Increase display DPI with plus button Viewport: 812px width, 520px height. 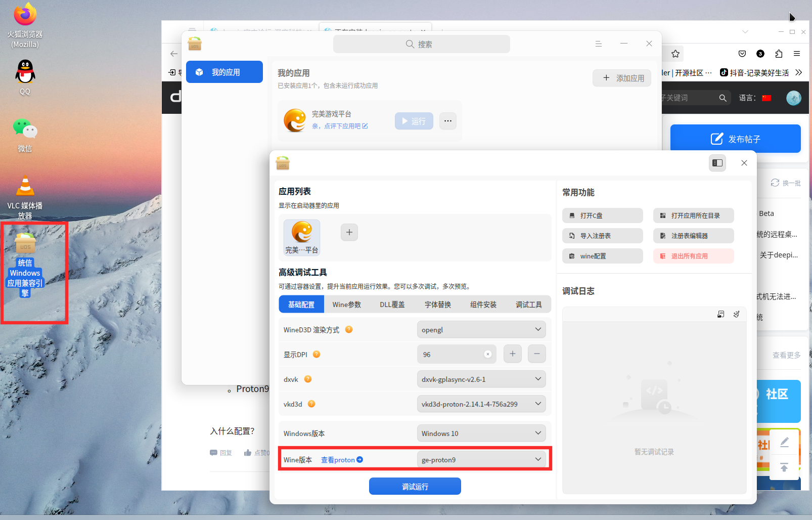click(x=513, y=354)
